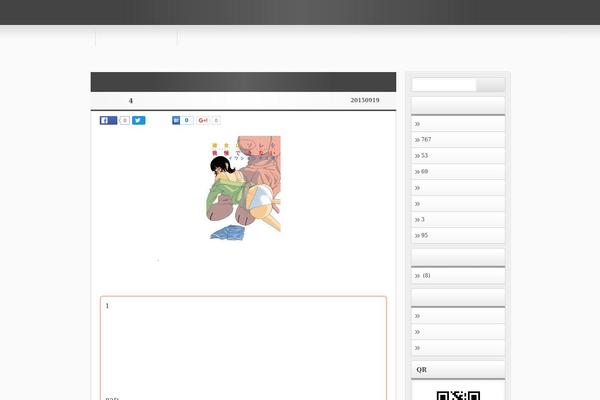Open the sidebar link with count 53

458,156
